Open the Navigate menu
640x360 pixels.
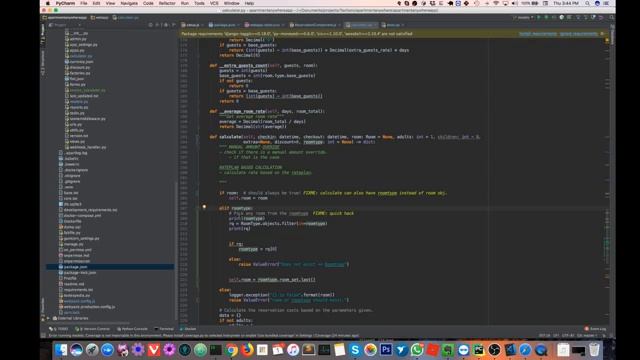[129, 3]
